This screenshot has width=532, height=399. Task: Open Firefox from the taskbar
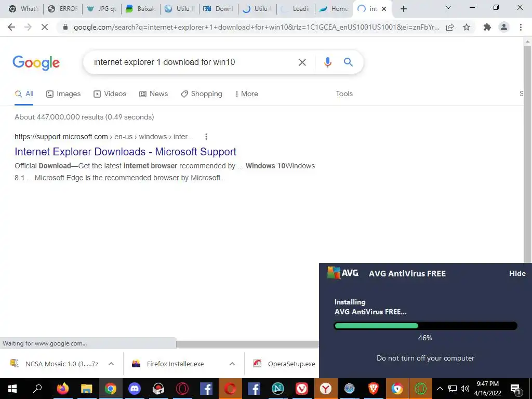(x=63, y=389)
